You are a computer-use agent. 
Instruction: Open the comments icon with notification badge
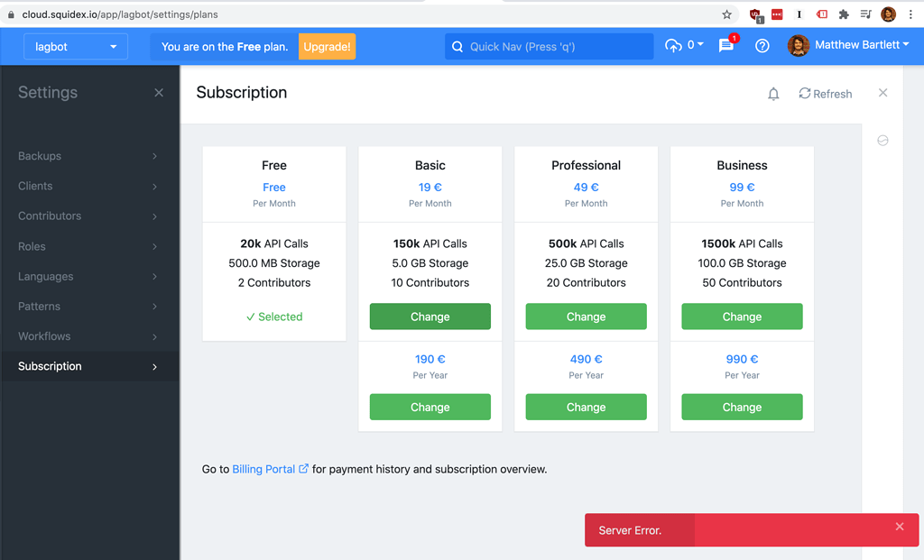coord(726,46)
